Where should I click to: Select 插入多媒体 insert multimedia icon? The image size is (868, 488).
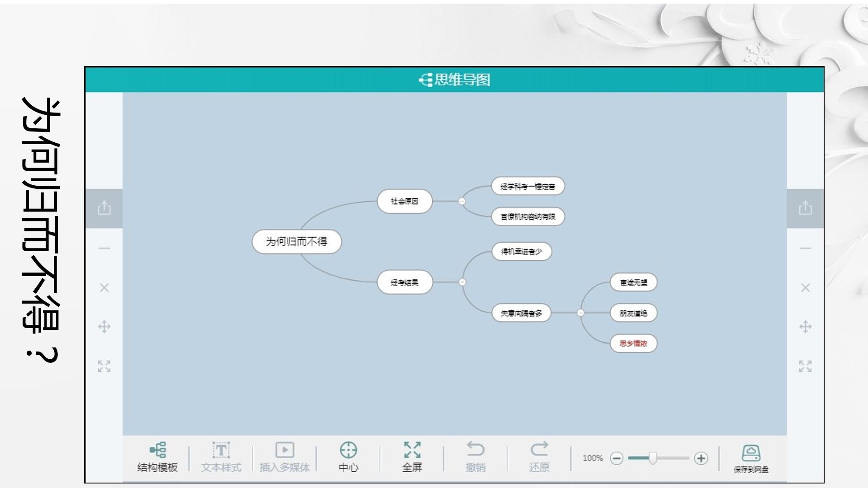coord(285,450)
